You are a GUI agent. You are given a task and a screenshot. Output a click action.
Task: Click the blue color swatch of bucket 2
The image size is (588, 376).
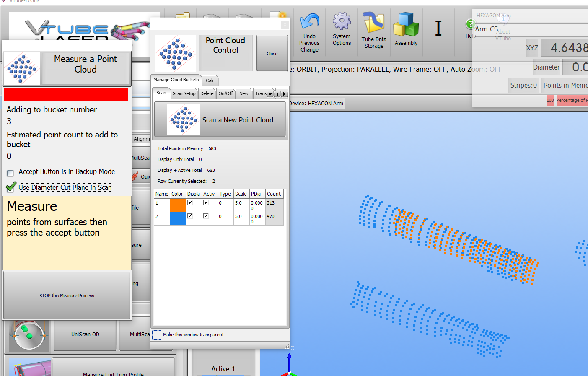point(178,218)
